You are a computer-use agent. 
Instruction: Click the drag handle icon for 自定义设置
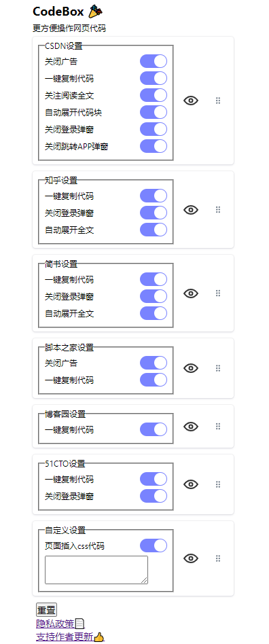tap(218, 558)
